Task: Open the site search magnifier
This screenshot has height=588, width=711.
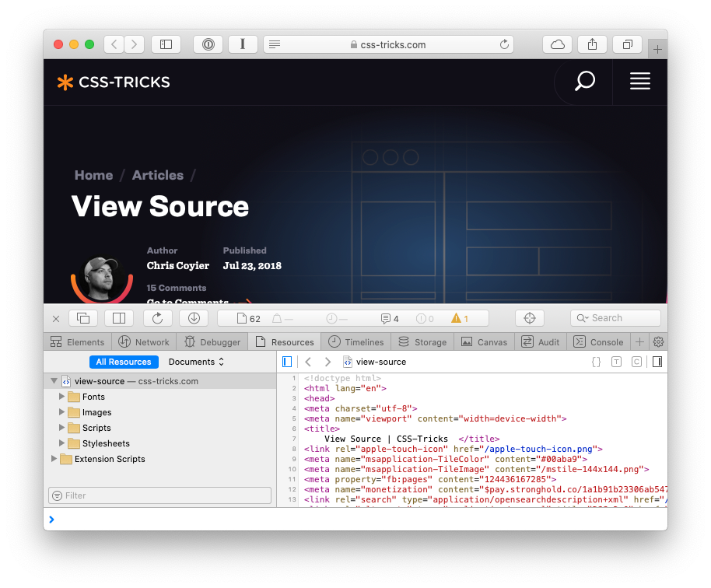Action: tap(584, 82)
